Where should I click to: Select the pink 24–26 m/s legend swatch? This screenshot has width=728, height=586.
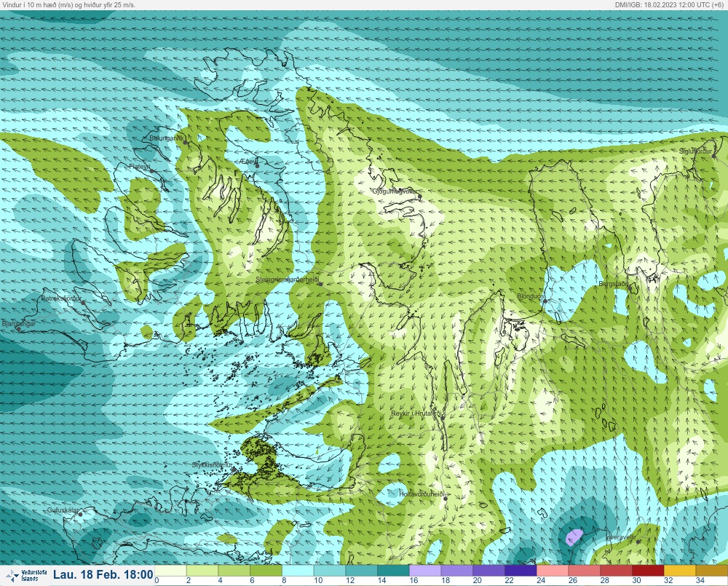pyautogui.click(x=553, y=570)
